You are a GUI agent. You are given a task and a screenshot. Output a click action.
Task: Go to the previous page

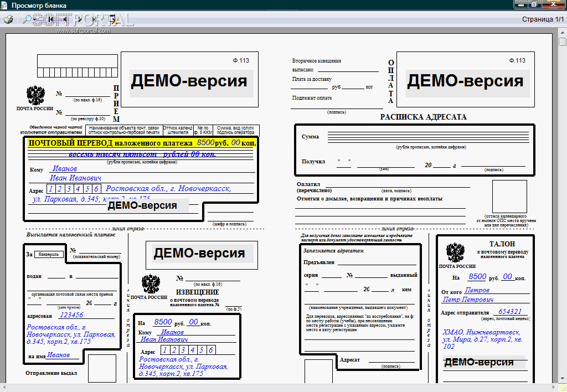click(65, 19)
